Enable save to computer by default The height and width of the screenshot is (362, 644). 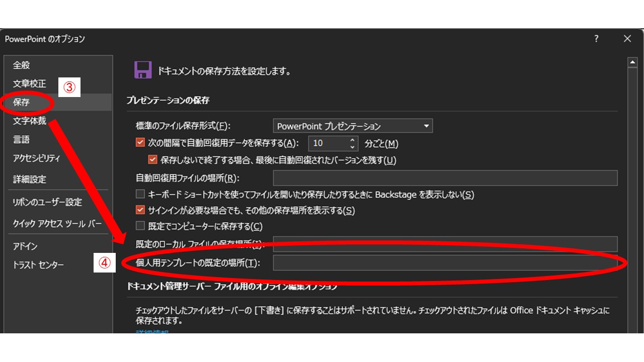pyautogui.click(x=140, y=226)
